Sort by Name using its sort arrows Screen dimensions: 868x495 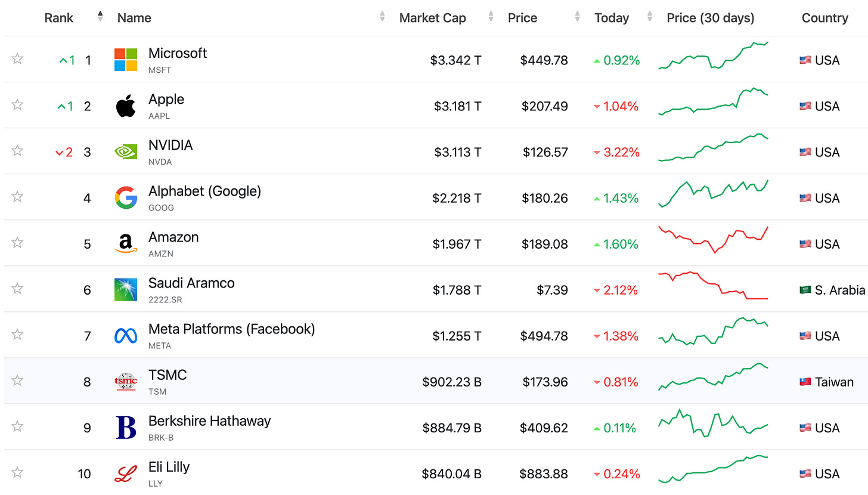click(x=382, y=17)
